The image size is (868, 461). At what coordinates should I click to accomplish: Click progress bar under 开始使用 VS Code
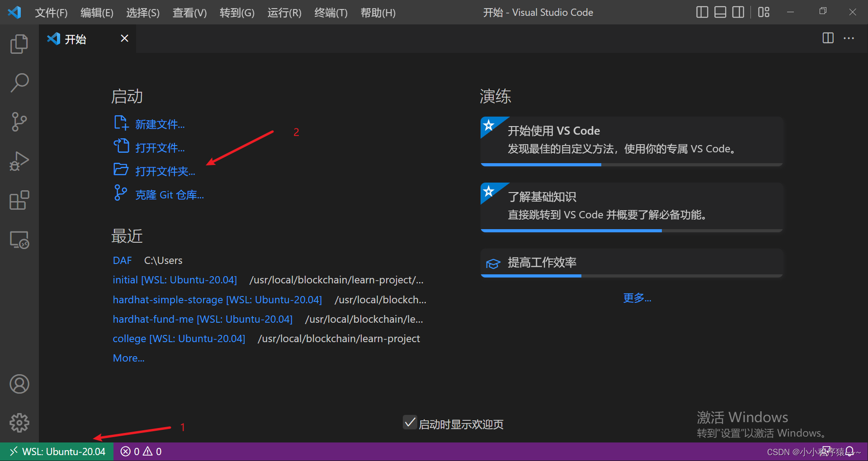click(x=632, y=165)
